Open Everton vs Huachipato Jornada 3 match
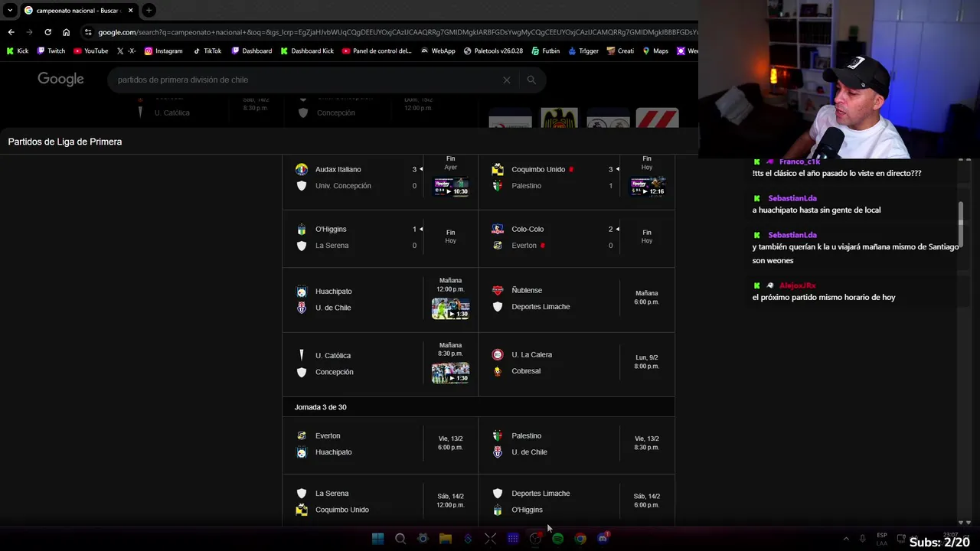 [x=381, y=444]
